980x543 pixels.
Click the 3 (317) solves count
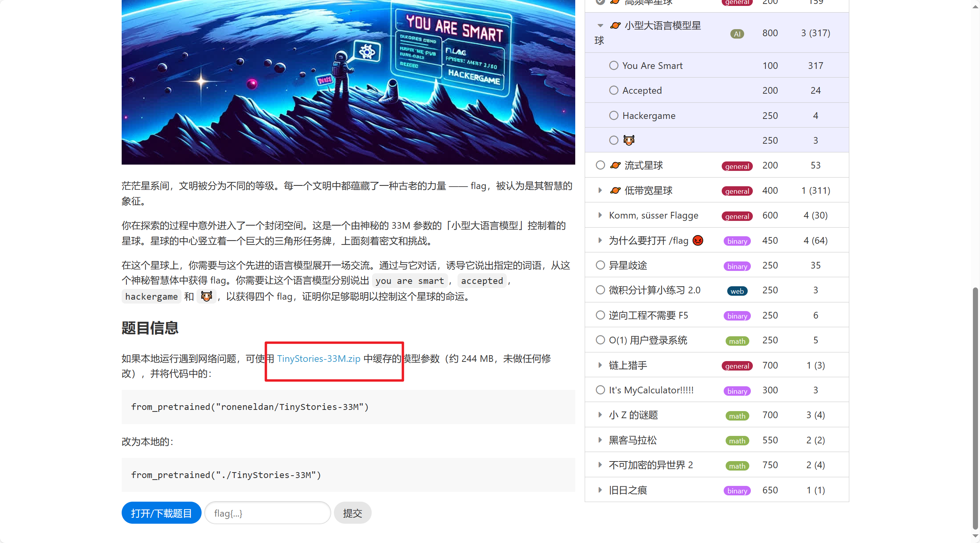click(815, 33)
